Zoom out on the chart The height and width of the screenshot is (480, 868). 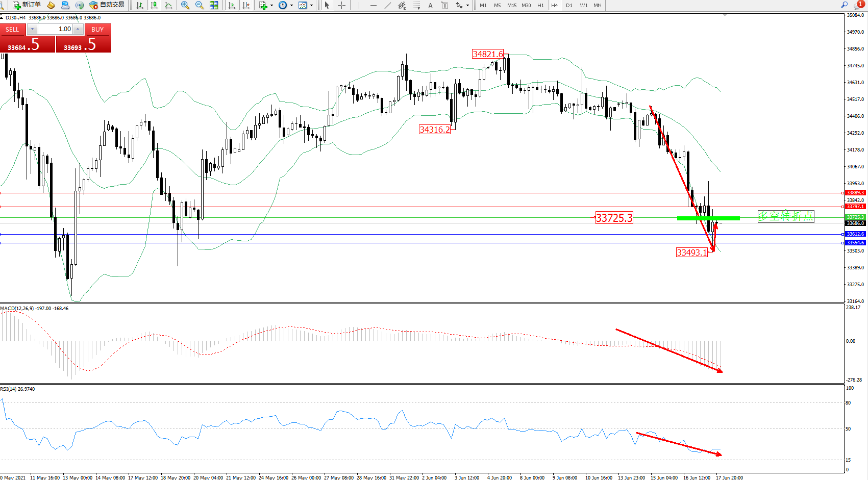pos(199,5)
